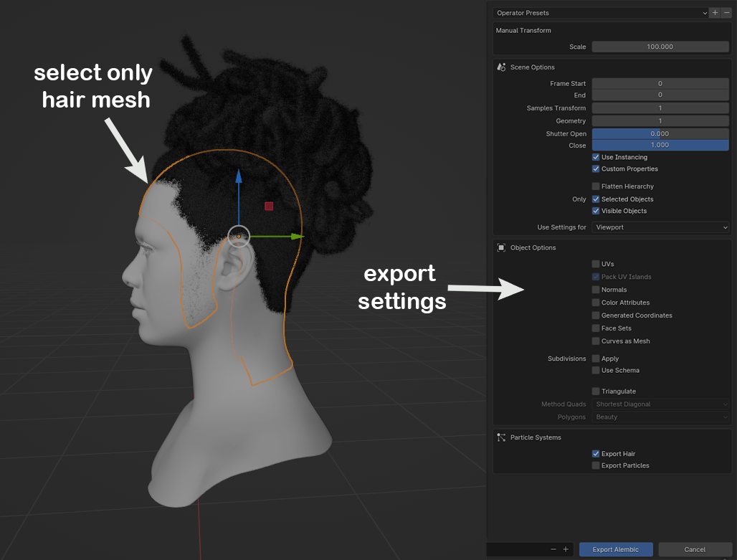Collapse the Particle Systems panel header
This screenshot has width=737, height=560.
pos(612,438)
